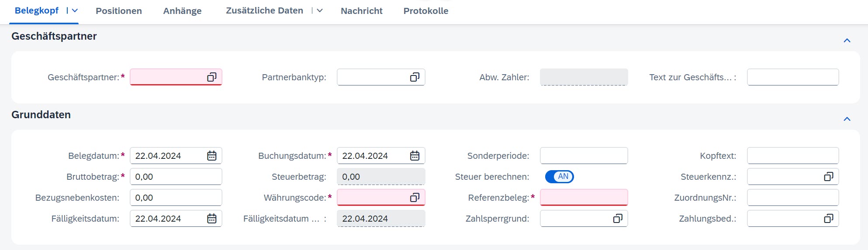Go to the Nachricht tab

click(x=361, y=11)
